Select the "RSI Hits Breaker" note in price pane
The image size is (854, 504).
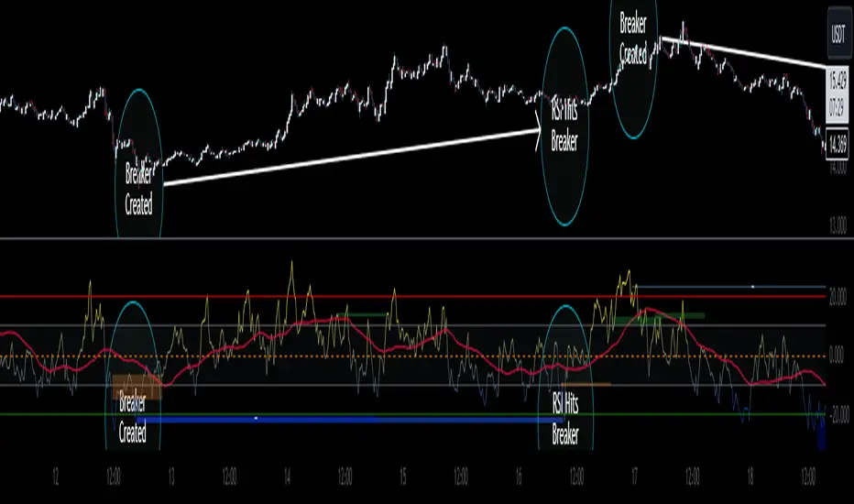pos(564,126)
